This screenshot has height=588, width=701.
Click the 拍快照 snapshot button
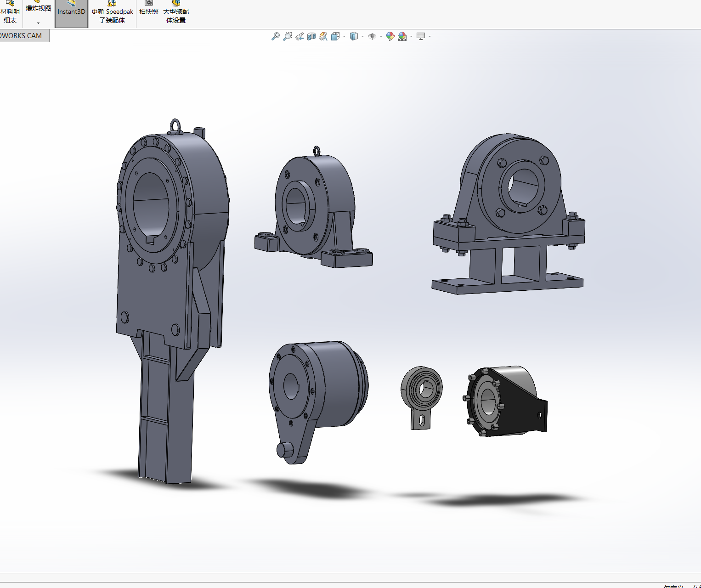coord(148,8)
